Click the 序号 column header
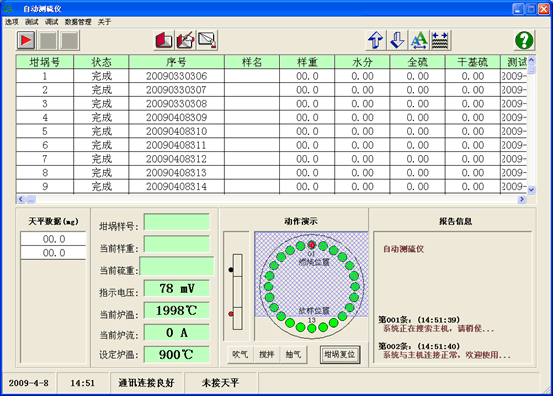This screenshot has height=397, width=554. point(176,62)
